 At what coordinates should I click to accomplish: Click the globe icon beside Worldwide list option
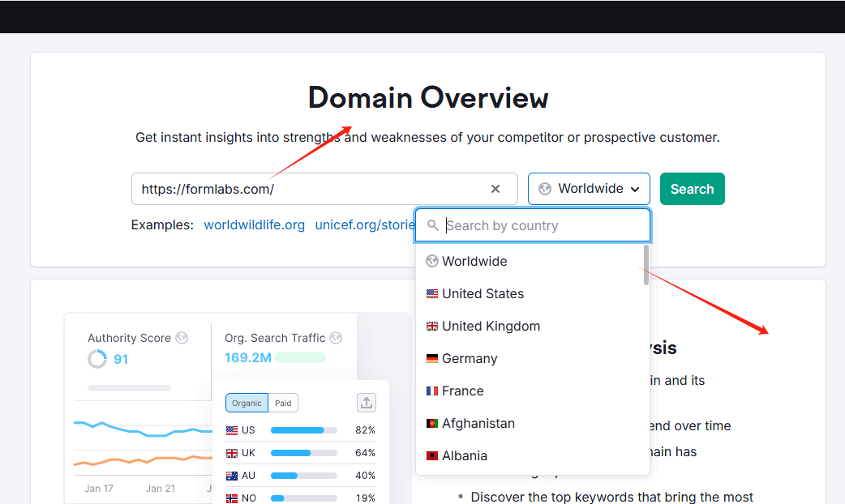431,261
